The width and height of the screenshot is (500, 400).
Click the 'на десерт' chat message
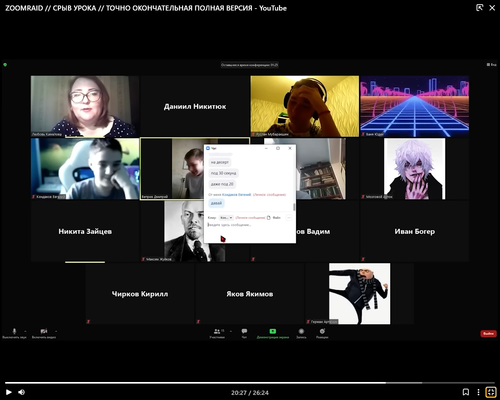click(x=220, y=162)
